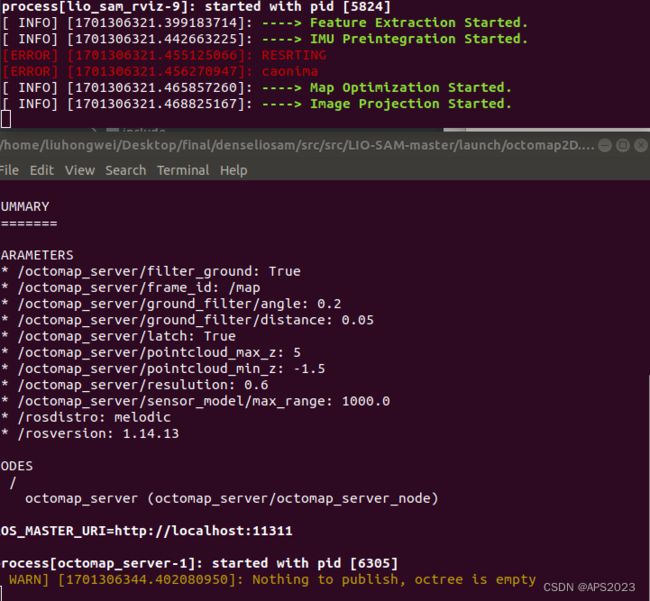The height and width of the screenshot is (601, 650).
Task: Click the '/rosversion: 1.14.13' line
Action: coord(90,434)
